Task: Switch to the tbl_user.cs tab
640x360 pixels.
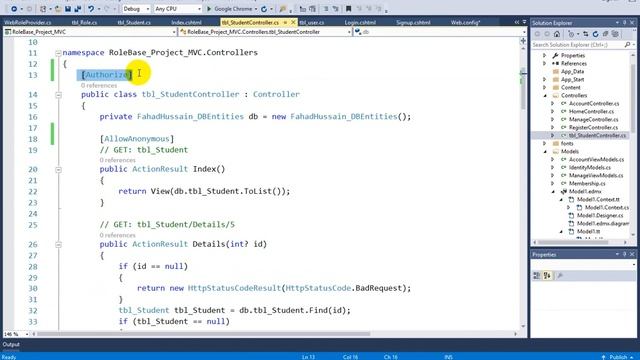Action: coord(312,22)
